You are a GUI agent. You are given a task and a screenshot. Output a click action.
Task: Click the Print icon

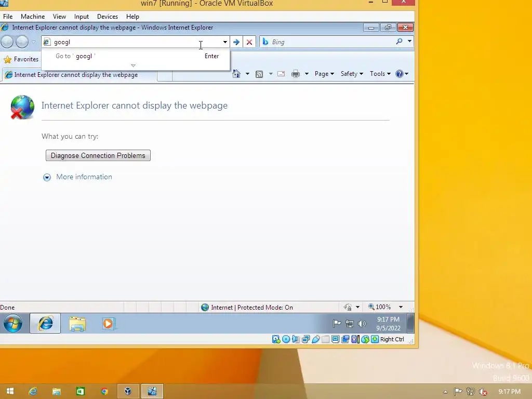pos(296,74)
